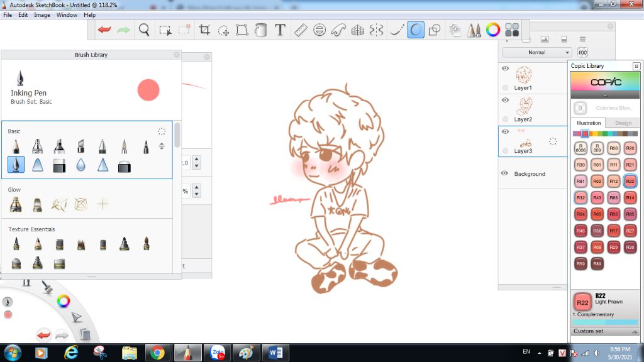This screenshot has height=362, width=644.
Task: Open the Ruler guide tool
Action: click(x=301, y=30)
